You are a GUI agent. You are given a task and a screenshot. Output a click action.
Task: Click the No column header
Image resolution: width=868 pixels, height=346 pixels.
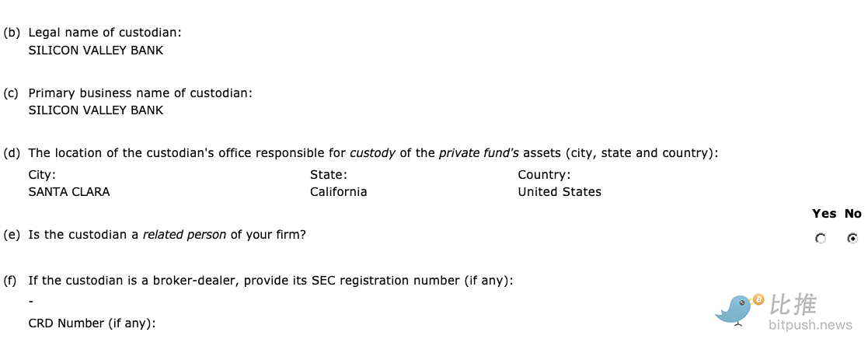(853, 214)
